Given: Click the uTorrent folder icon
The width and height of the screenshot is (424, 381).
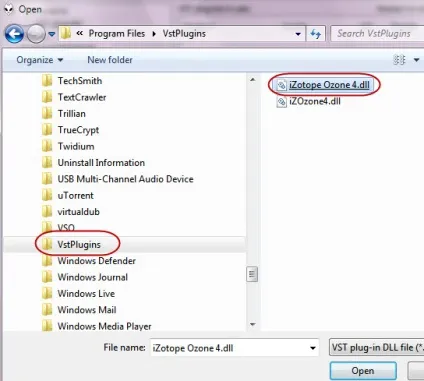Looking at the screenshot, I should tap(47, 195).
